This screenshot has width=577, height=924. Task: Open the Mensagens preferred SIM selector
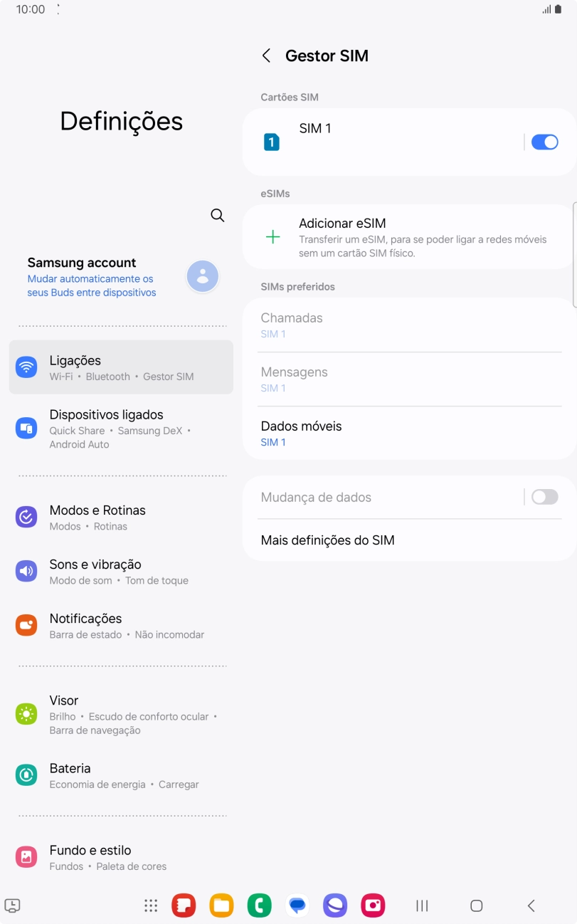409,378
